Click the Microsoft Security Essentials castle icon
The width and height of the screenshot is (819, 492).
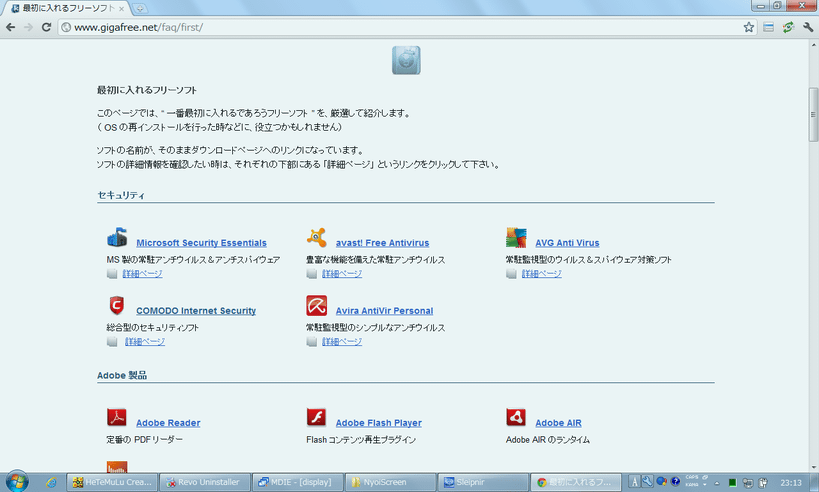117,237
